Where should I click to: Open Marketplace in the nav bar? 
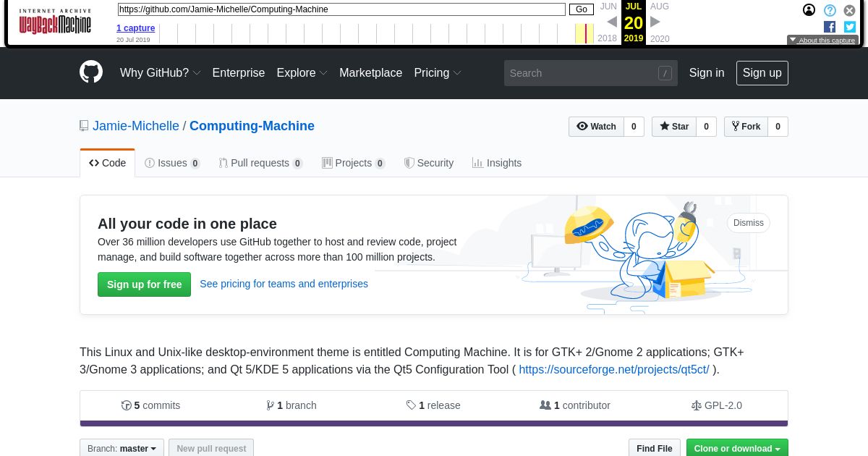370,73
